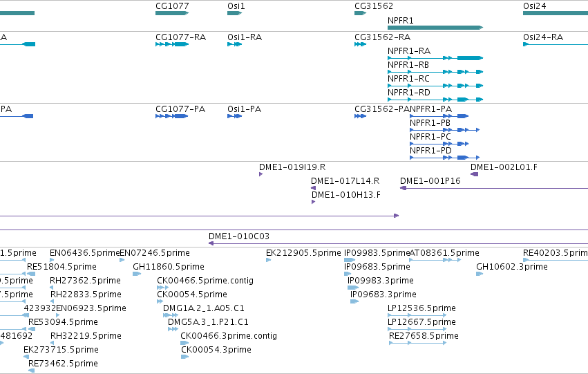Select the NPFR1-PC protein feature
Screen dimensions: 588x374
pyautogui.click(x=439, y=144)
